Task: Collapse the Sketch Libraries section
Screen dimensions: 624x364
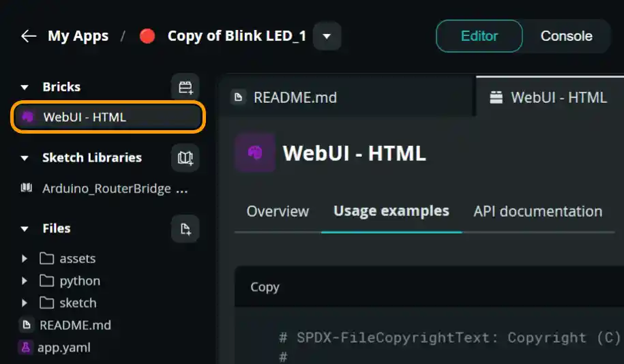Action: (x=25, y=158)
